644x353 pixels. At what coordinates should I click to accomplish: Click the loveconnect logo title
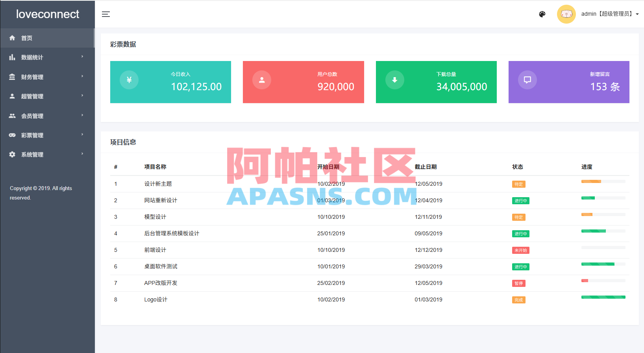(48, 14)
